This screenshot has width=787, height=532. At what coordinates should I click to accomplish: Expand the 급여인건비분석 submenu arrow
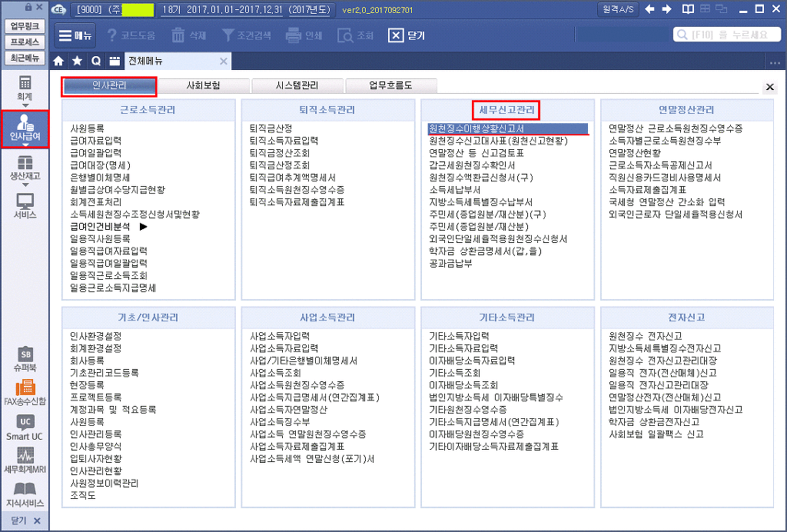(144, 227)
